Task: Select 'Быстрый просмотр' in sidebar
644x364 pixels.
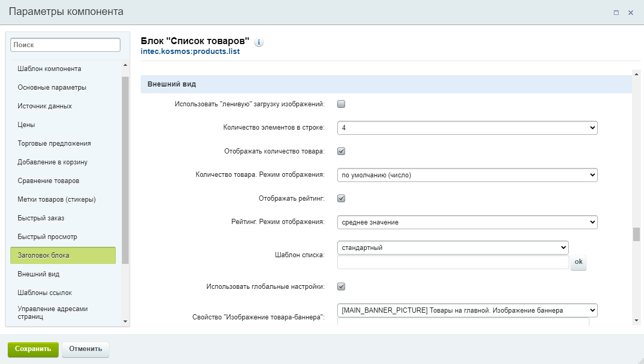Action: point(47,236)
